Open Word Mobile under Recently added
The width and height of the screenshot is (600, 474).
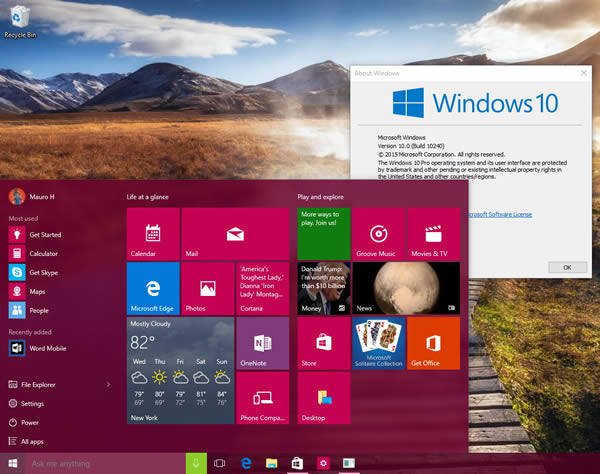(38, 348)
